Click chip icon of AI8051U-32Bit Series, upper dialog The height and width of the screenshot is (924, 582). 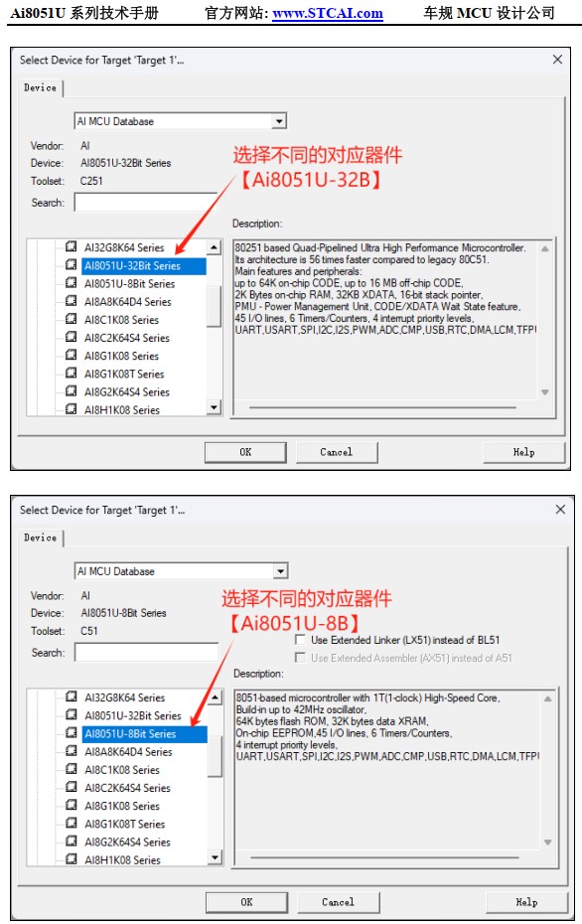tap(72, 264)
